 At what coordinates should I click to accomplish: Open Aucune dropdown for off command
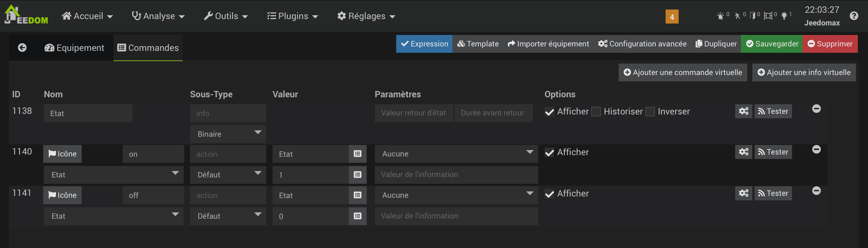point(456,195)
